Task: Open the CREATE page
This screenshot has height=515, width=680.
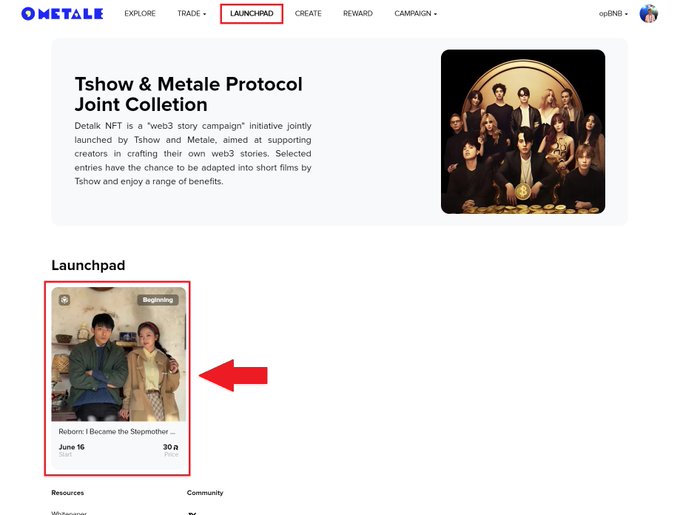Action: pyautogui.click(x=308, y=13)
